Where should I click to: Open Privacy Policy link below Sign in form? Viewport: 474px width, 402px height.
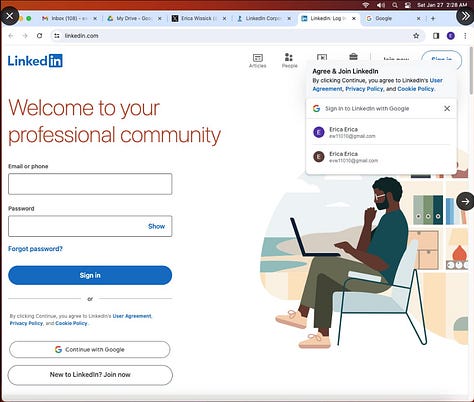26,323
